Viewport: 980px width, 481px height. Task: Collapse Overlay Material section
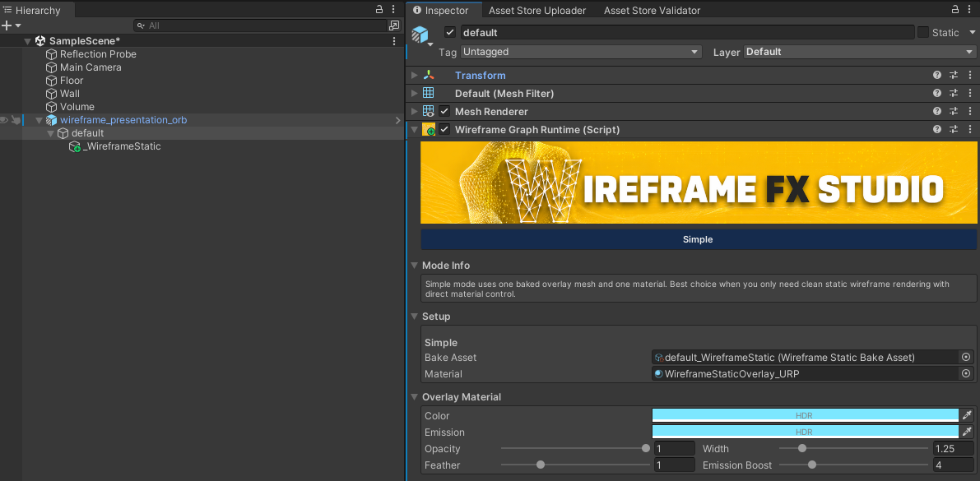(x=414, y=396)
